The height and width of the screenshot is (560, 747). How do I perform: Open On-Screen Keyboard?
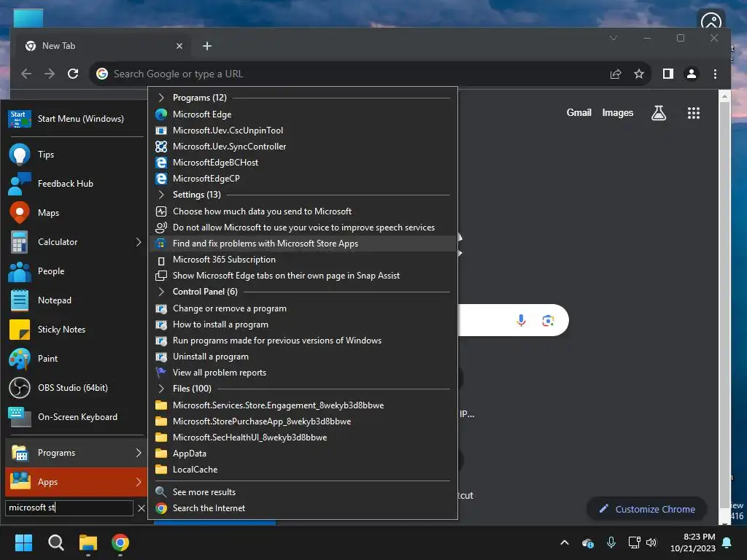pos(74,416)
